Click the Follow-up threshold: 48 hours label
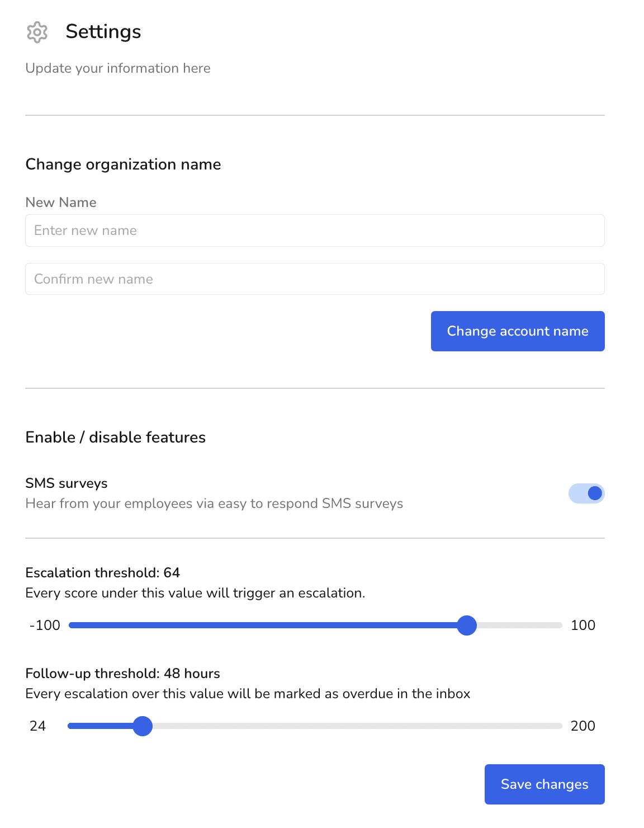 [x=123, y=674]
